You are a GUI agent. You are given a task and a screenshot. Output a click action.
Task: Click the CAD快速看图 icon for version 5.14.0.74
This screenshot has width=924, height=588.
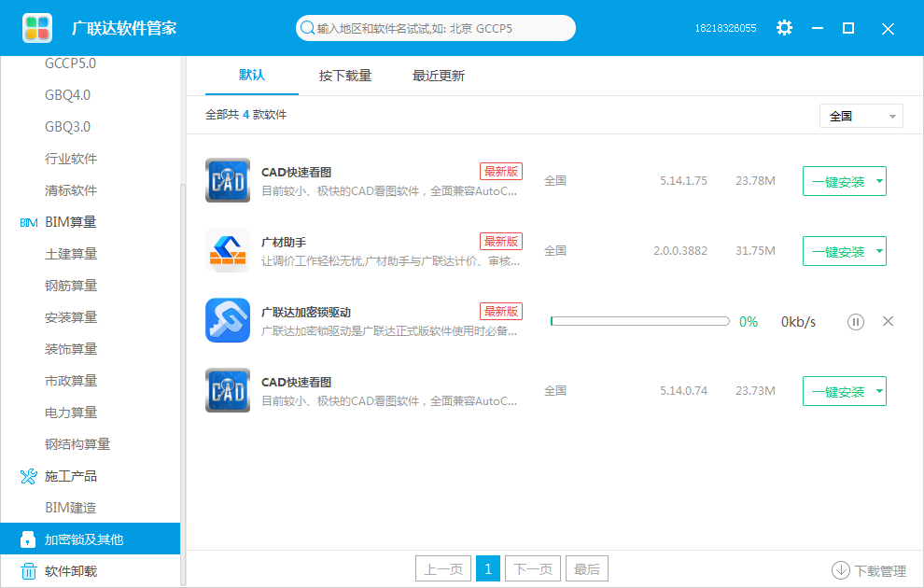tap(228, 390)
